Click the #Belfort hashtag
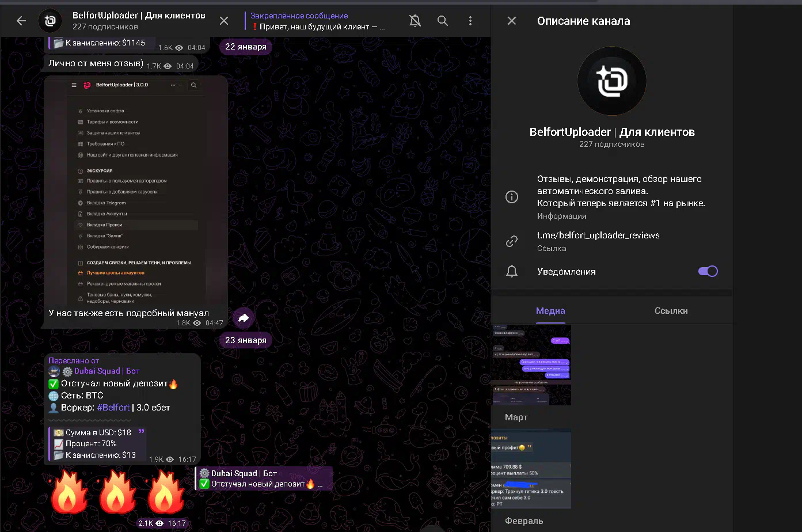 (113, 408)
